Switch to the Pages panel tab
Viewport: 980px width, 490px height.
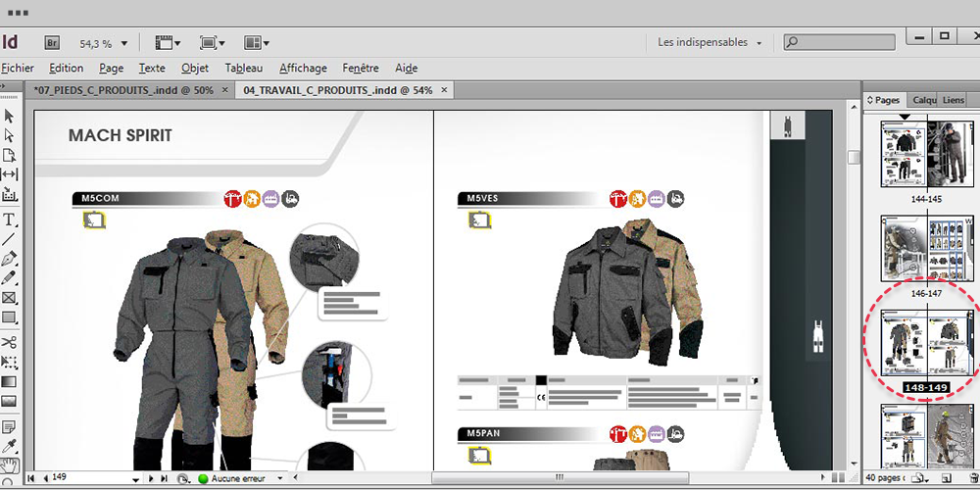coord(884,100)
